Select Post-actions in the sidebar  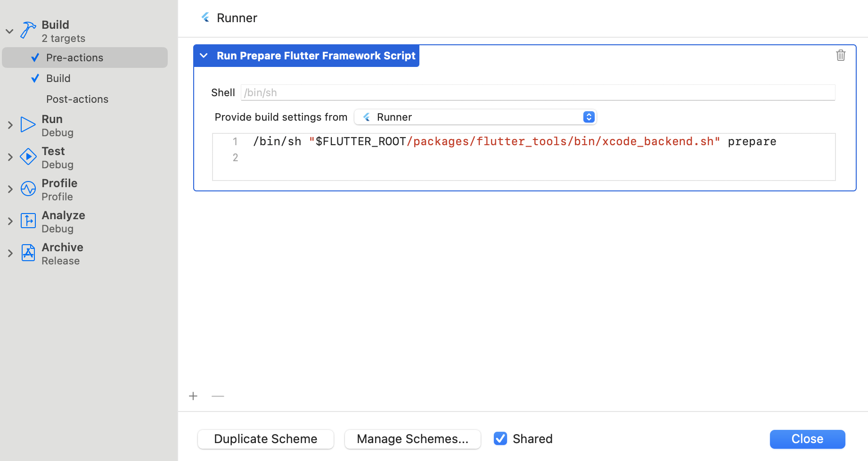point(77,99)
